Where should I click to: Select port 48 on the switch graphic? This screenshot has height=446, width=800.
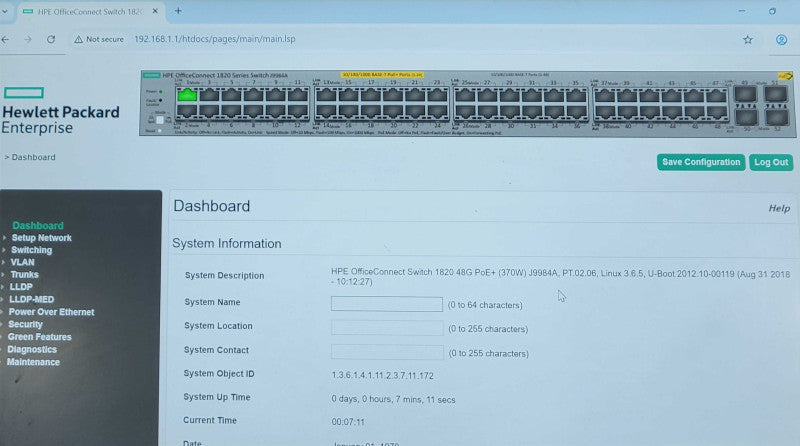pyautogui.click(x=716, y=112)
